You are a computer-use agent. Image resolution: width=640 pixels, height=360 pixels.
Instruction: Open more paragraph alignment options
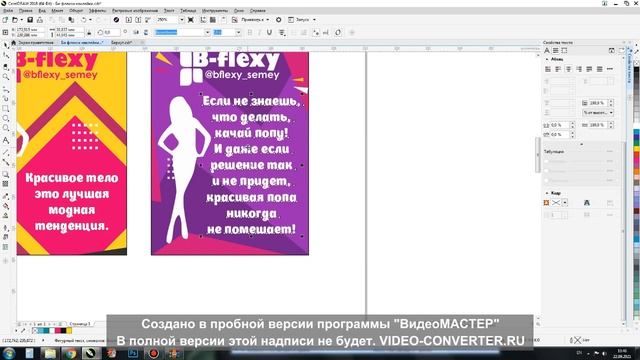610,69
